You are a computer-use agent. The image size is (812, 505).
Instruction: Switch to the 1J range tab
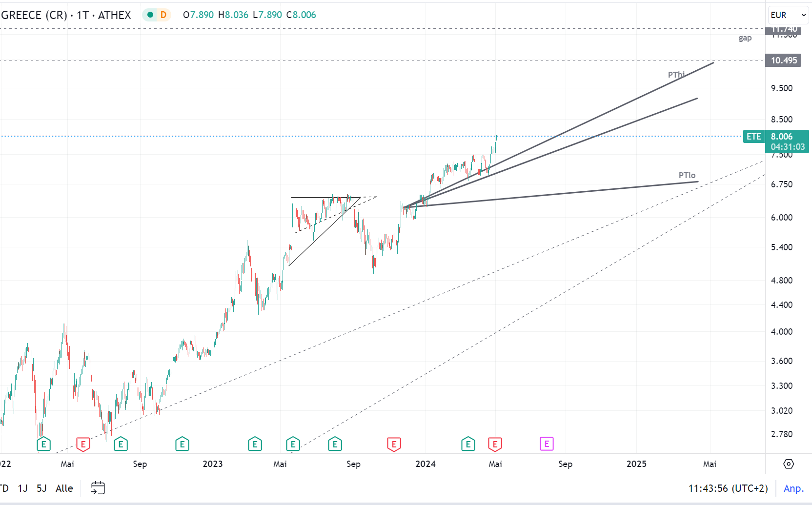[22, 488]
